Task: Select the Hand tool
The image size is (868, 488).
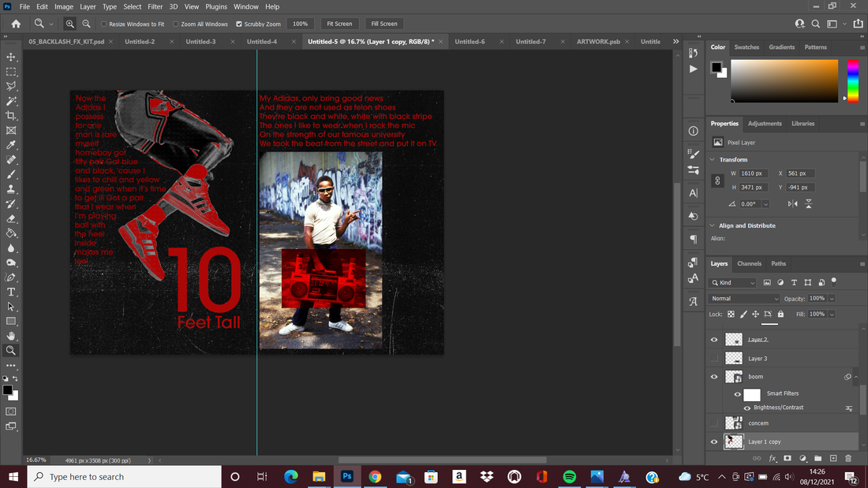Action: point(10,336)
